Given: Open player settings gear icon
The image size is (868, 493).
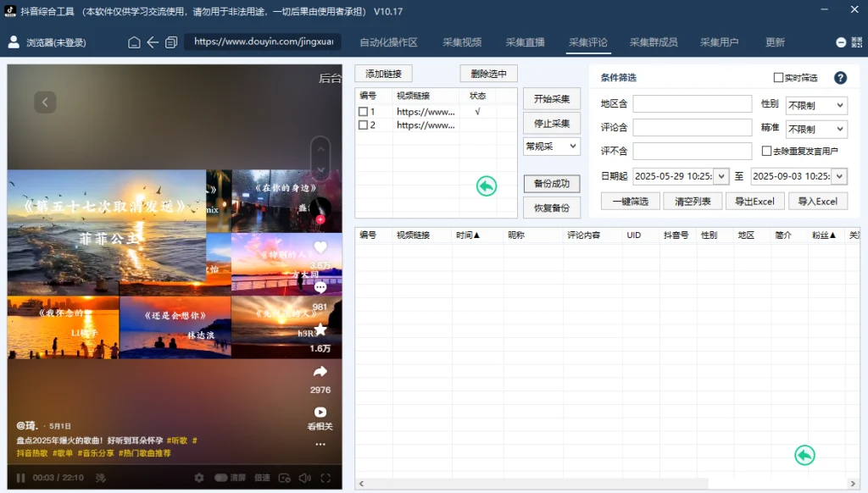Looking at the screenshot, I should click(x=198, y=478).
